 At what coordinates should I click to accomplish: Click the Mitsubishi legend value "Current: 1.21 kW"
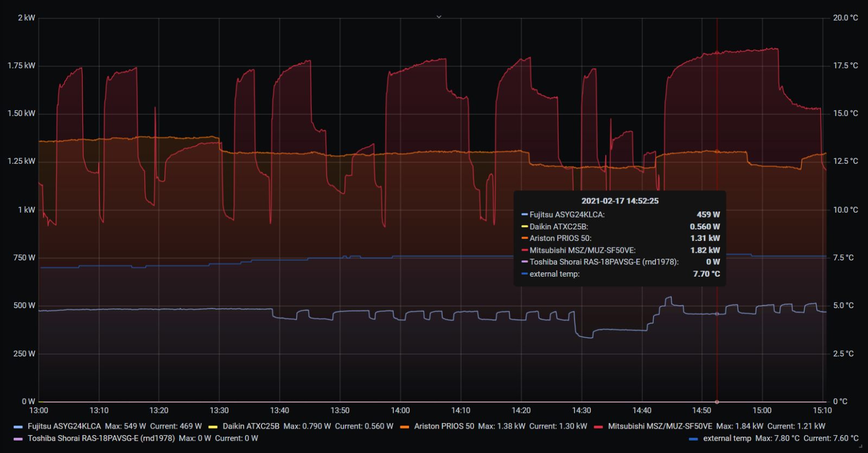pyautogui.click(x=796, y=426)
